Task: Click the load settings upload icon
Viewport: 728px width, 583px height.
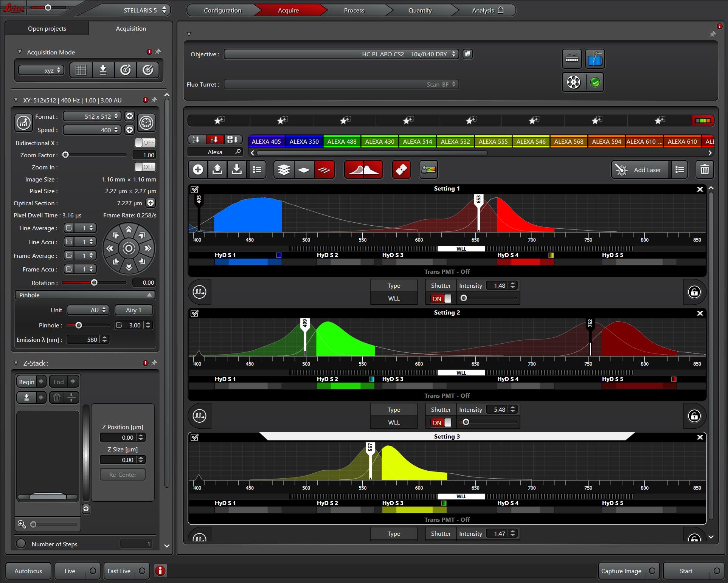Action: point(217,169)
